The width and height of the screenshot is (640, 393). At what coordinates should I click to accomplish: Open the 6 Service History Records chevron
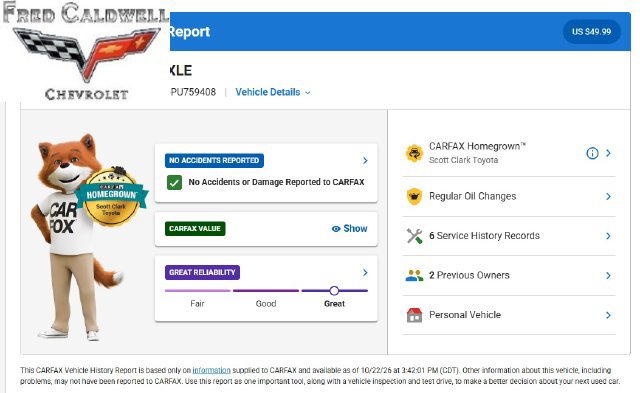(x=608, y=236)
